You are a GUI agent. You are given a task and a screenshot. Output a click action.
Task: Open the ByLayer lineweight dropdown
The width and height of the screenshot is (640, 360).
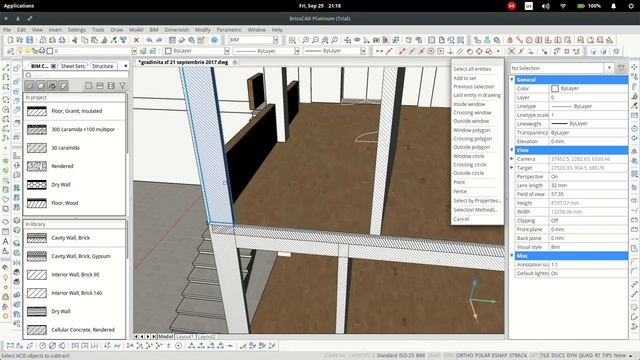pyautogui.click(x=363, y=51)
